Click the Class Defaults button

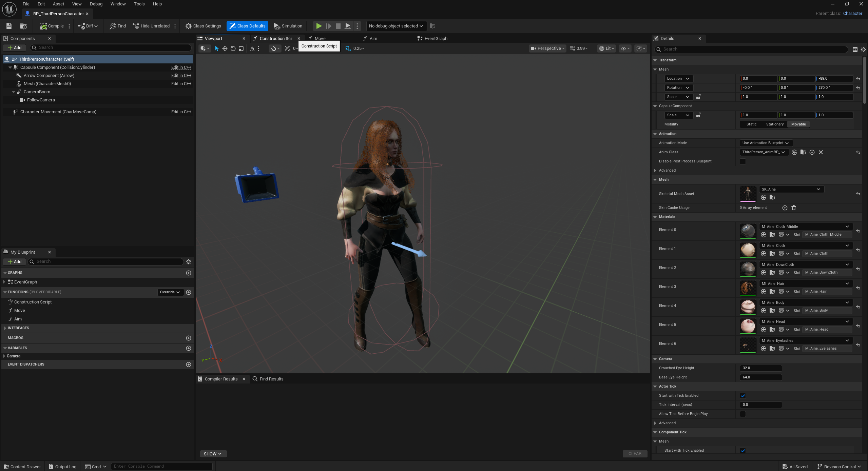(247, 26)
